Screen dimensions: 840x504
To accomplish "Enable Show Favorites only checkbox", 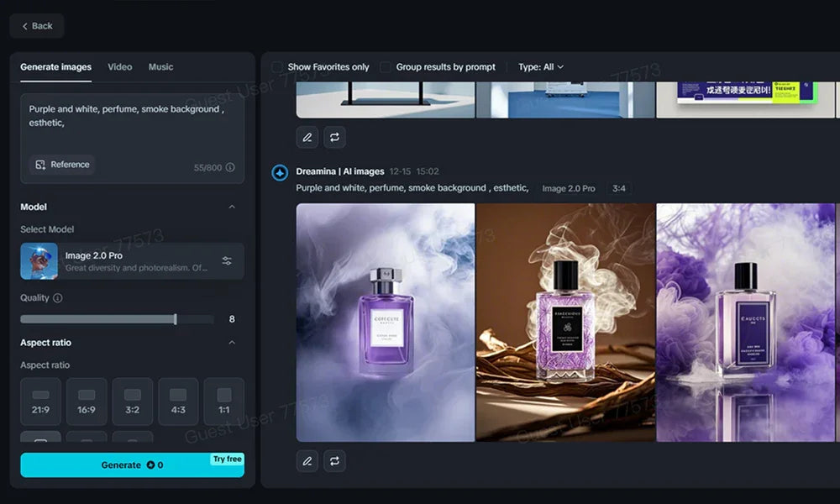I will pos(277,67).
